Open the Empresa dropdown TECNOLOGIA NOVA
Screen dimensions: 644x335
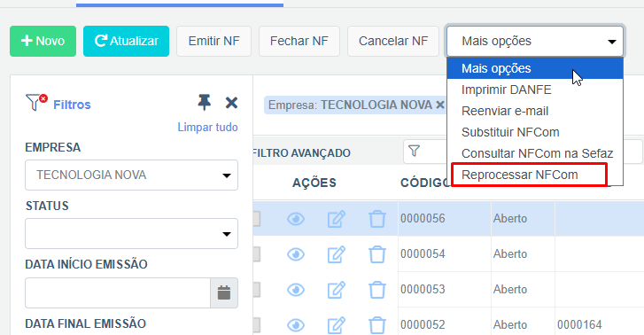(x=131, y=175)
